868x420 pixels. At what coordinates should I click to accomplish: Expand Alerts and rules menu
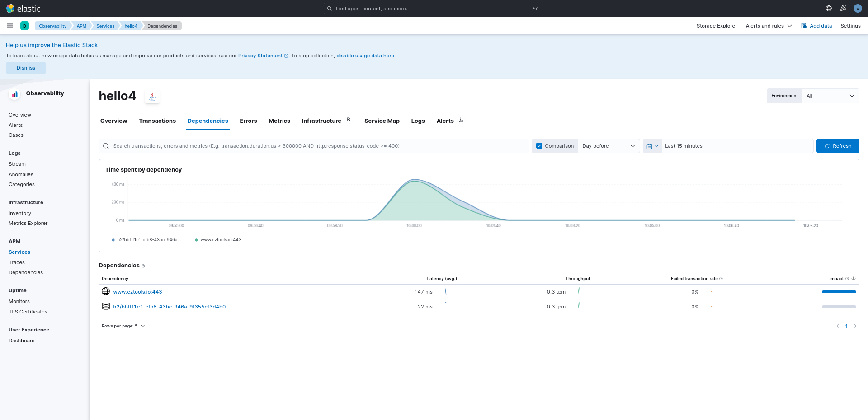(x=769, y=26)
